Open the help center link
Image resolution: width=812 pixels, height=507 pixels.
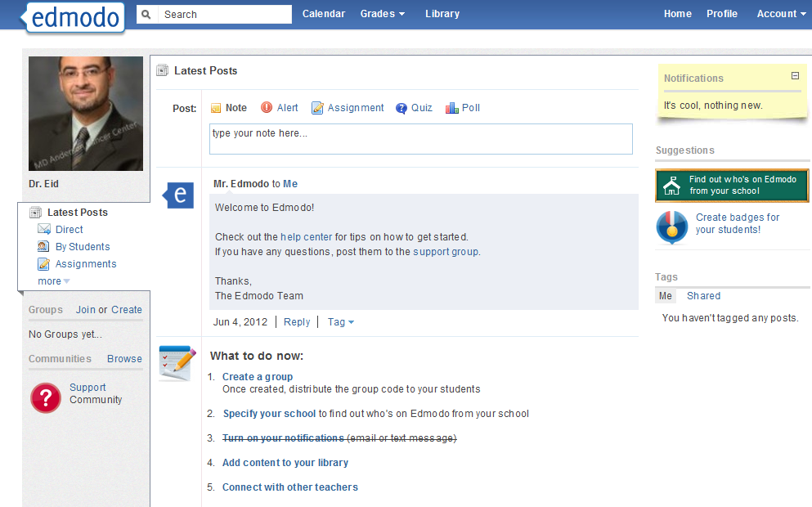pos(306,237)
